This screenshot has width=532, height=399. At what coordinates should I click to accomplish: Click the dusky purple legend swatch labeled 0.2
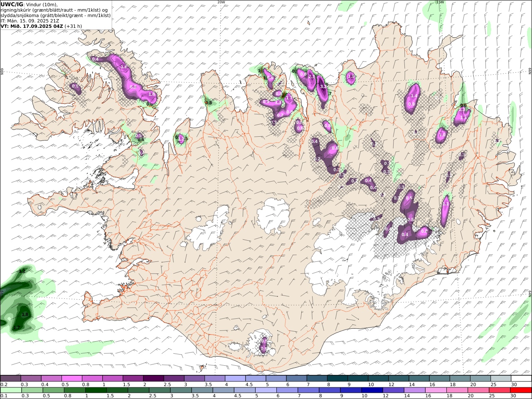click(10, 378)
